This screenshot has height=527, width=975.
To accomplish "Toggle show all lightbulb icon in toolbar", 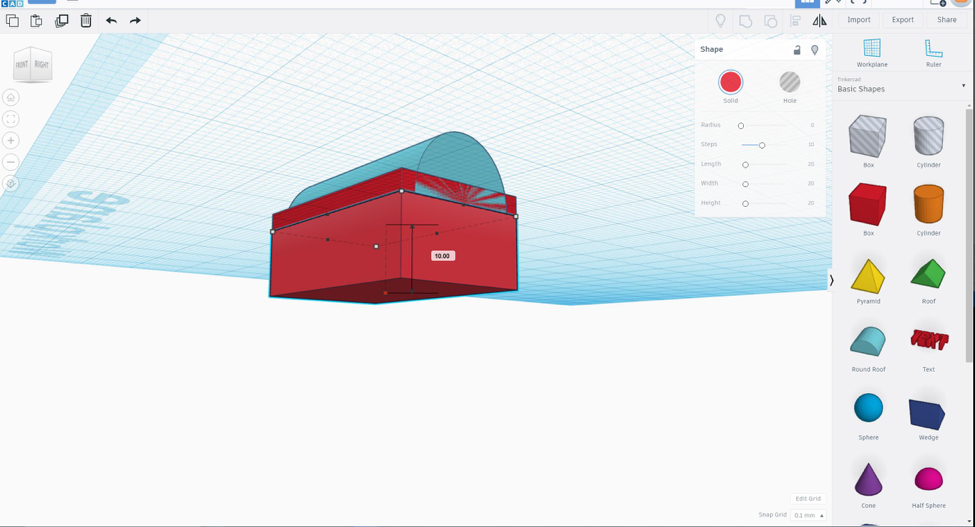I will pyautogui.click(x=720, y=21).
